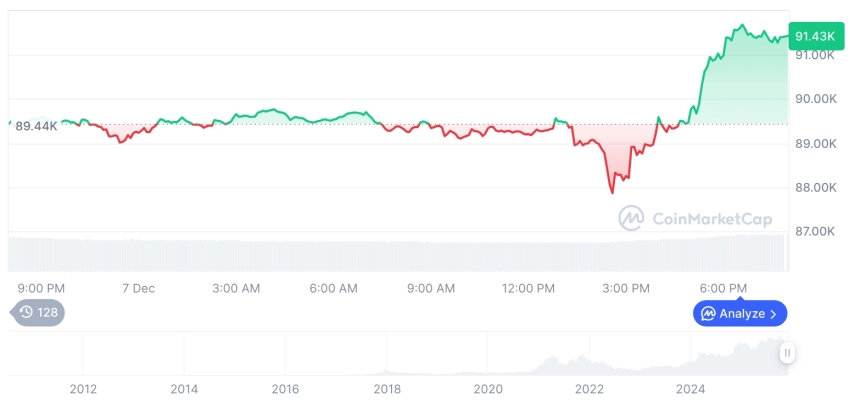This screenshot has height=401, width=860.
Task: Click the 7 Dec date axis label
Action: (x=138, y=288)
